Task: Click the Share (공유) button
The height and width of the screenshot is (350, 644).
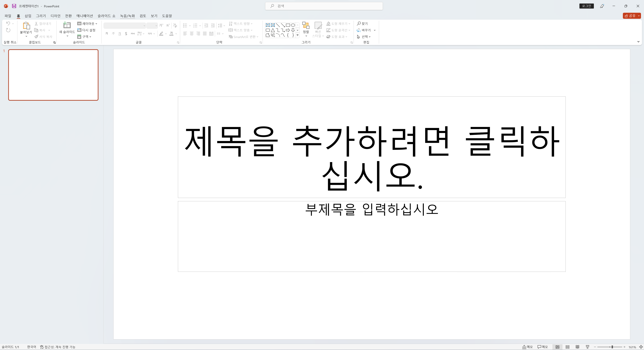Action: tap(630, 16)
